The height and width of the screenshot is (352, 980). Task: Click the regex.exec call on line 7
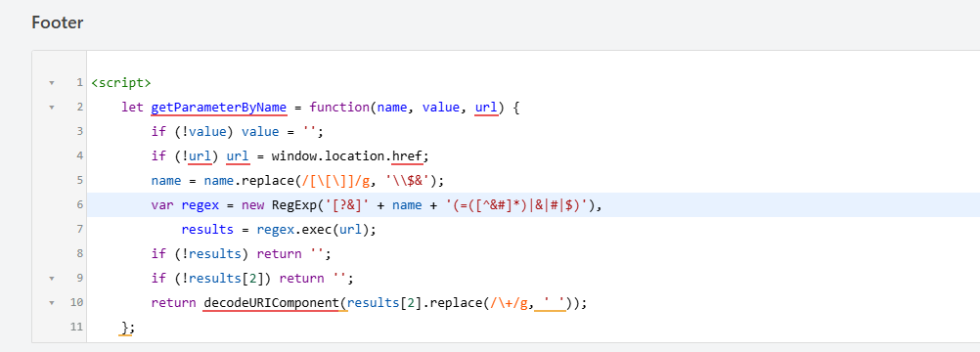[294, 229]
